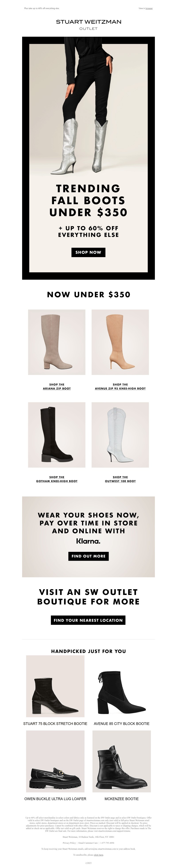The width and height of the screenshot is (177, 868).
Task: Select the Ariana Zip Boot product image
Action: [x=57, y=342]
